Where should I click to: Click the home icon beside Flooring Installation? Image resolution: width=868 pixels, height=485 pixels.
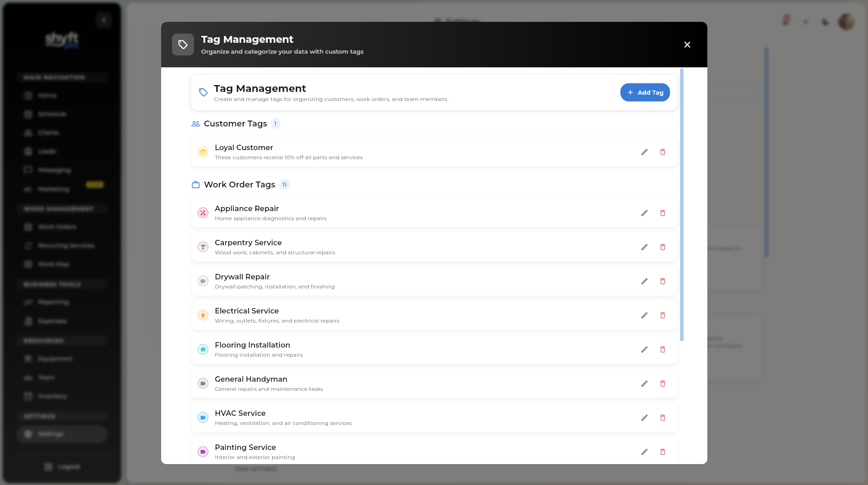pos(203,349)
